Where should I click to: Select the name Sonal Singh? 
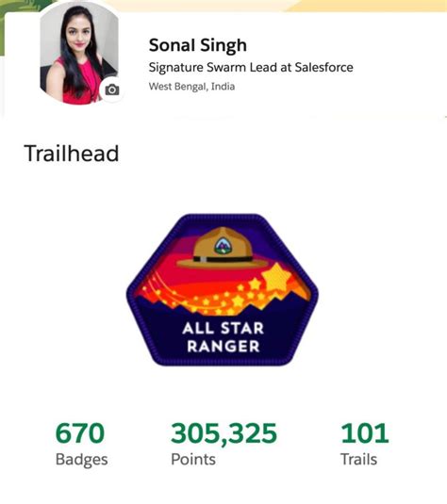click(198, 45)
